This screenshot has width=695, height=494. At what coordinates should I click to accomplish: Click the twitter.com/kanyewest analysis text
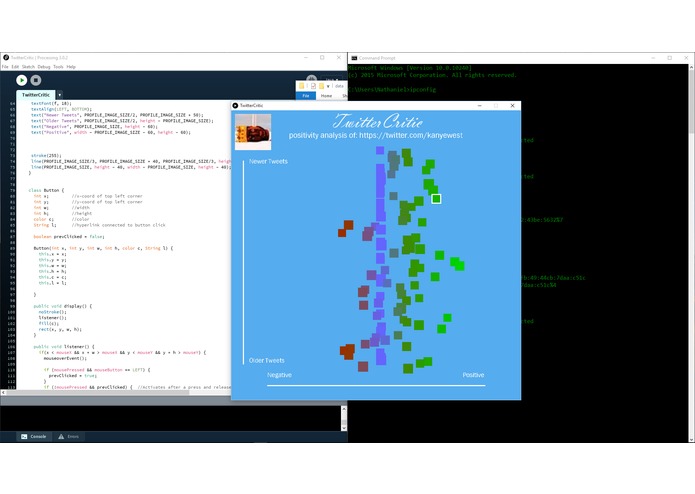tap(376, 135)
